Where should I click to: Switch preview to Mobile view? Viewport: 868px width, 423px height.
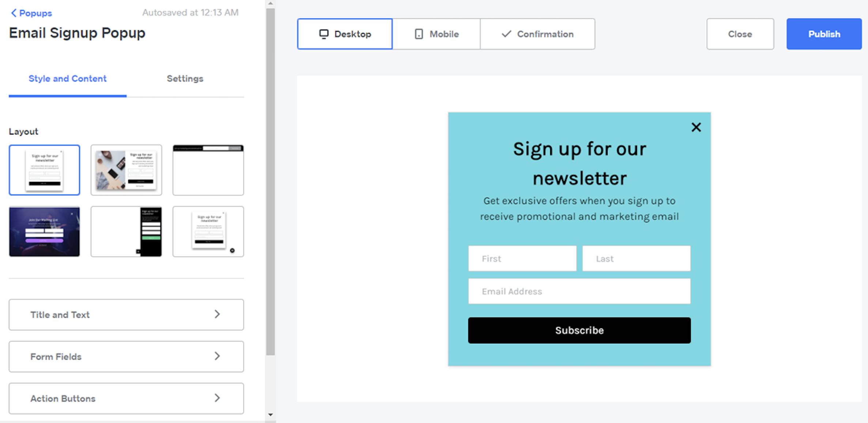(x=436, y=34)
